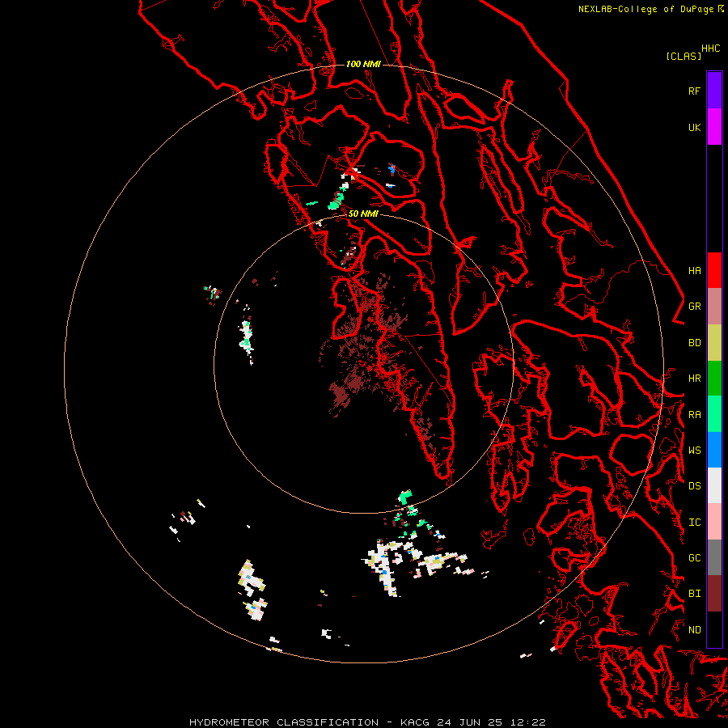Click the IC light pink legend swatch
The height and width of the screenshot is (728, 728).
click(714, 522)
